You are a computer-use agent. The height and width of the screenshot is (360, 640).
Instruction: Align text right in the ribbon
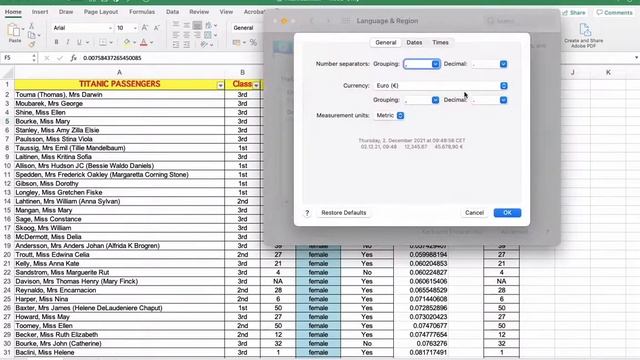(x=197, y=35)
